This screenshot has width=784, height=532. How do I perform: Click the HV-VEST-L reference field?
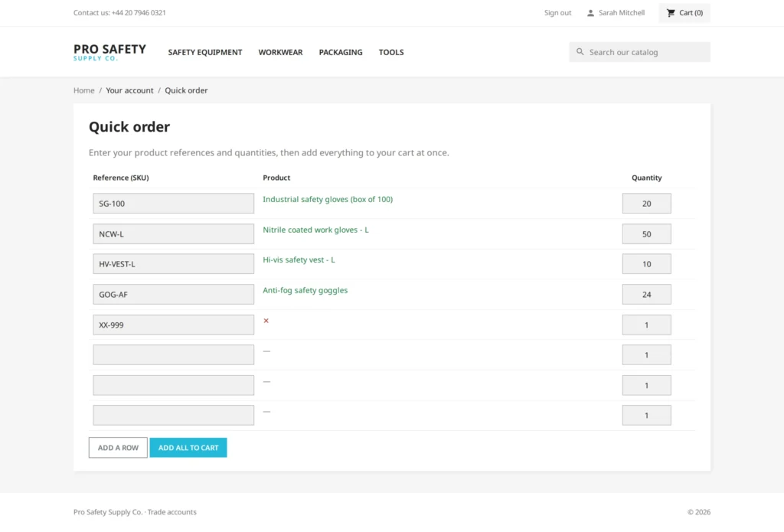[x=174, y=264]
